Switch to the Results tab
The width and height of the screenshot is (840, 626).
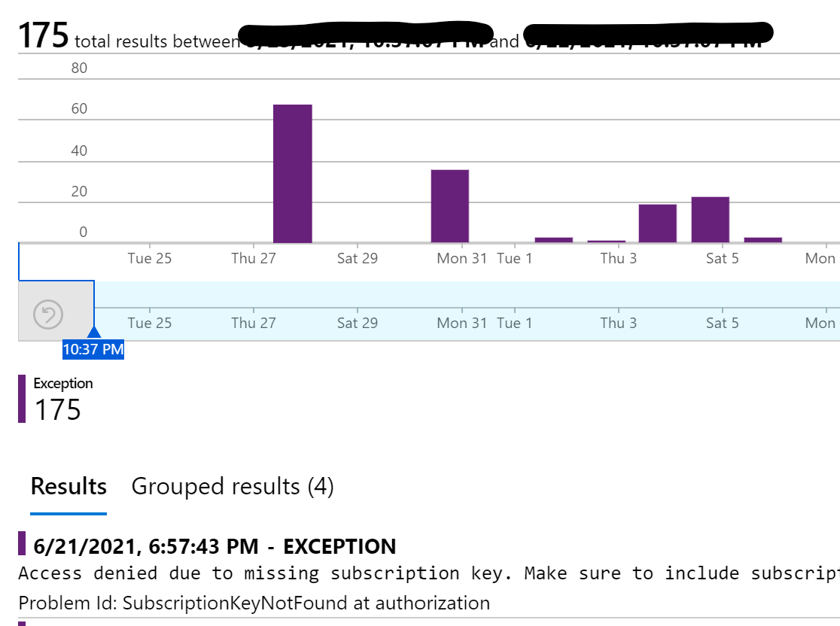pyautogui.click(x=68, y=487)
